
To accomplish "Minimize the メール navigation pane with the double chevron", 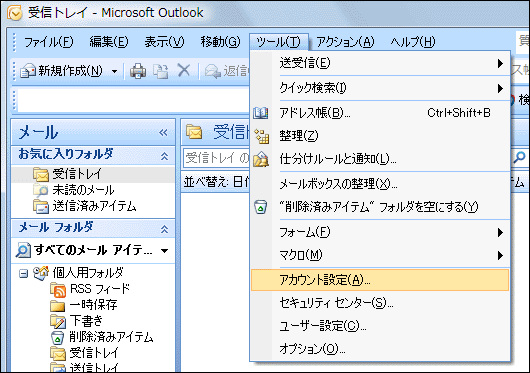I will [x=164, y=132].
